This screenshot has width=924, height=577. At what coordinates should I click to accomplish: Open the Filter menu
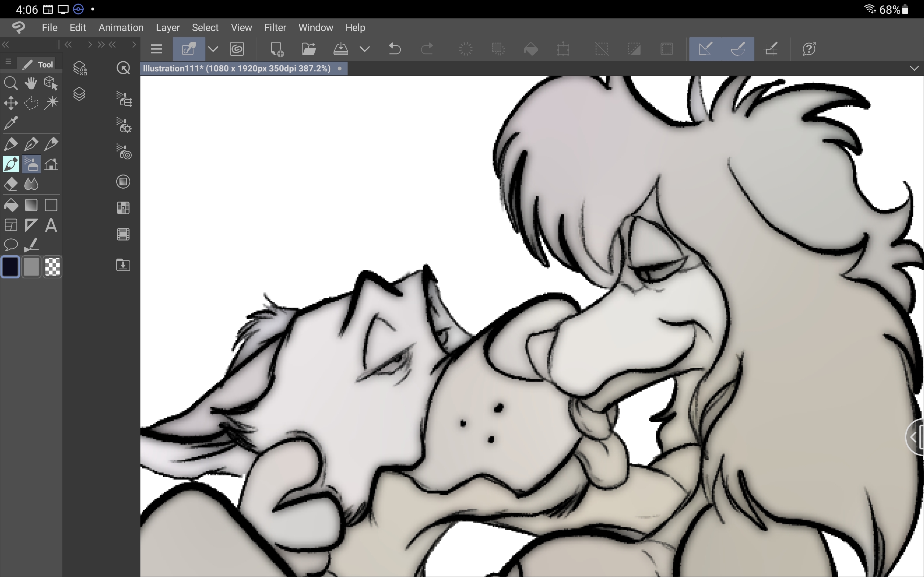[275, 27]
